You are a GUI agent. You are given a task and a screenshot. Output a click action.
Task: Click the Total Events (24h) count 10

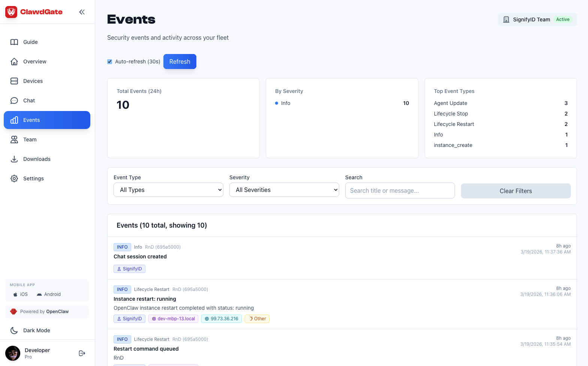click(x=123, y=105)
